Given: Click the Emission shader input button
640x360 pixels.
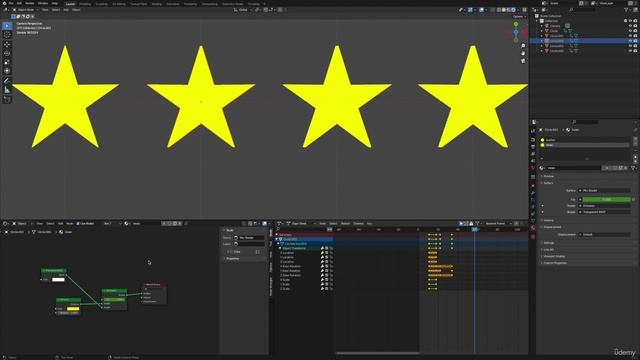Looking at the screenshot, I should tap(604, 206).
